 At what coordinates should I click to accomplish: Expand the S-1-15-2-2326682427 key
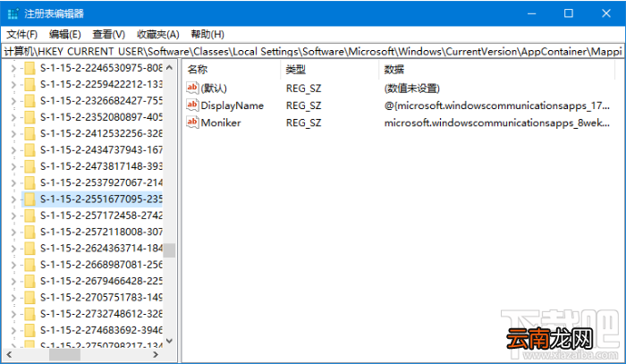13,101
